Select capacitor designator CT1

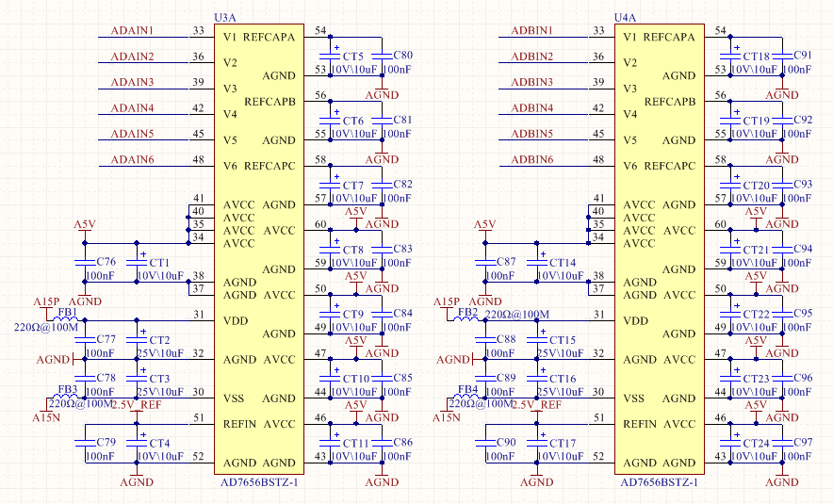[x=159, y=263]
